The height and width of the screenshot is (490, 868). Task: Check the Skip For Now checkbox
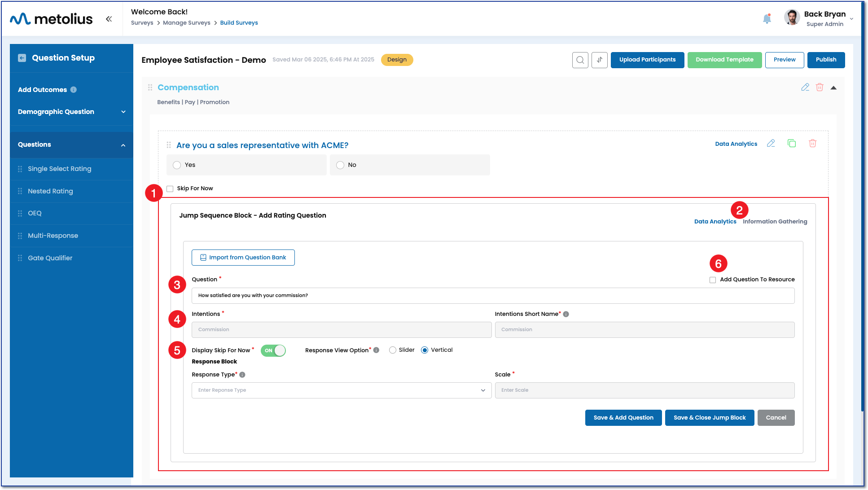(x=170, y=189)
